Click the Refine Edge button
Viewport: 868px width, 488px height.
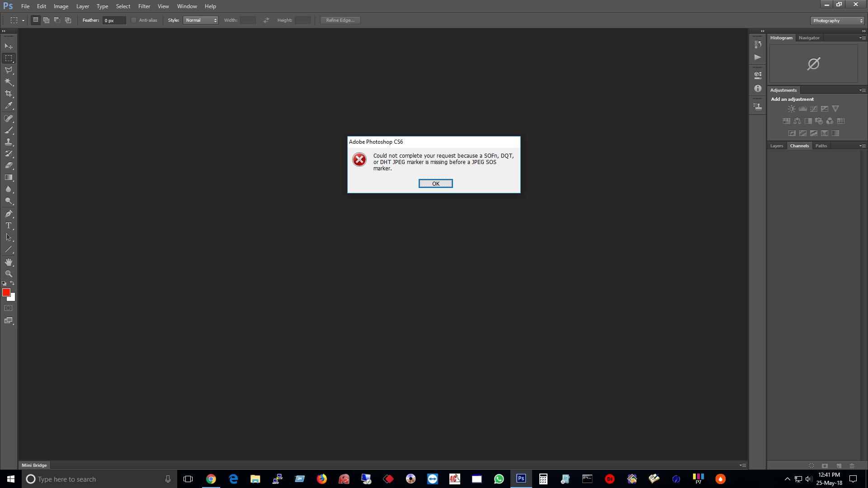(340, 20)
